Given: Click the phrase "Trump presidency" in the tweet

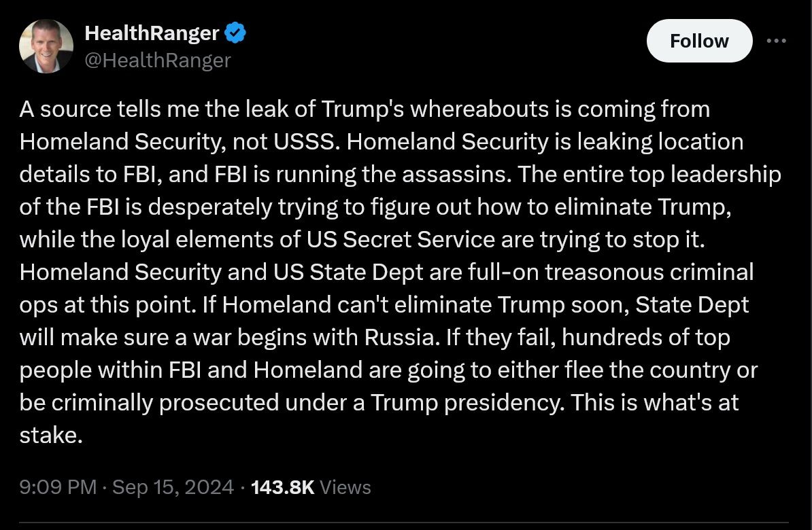Looking at the screenshot, I should 466,403.
